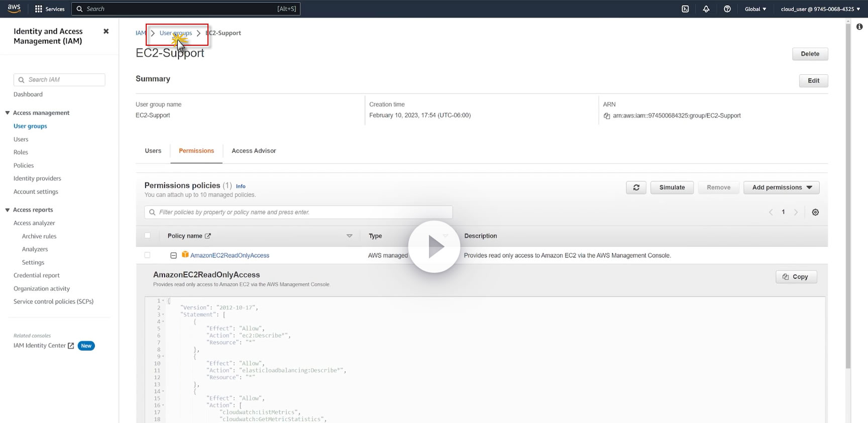868x423 pixels.
Task: Sort by Policy name column arrow
Action: tap(350, 236)
